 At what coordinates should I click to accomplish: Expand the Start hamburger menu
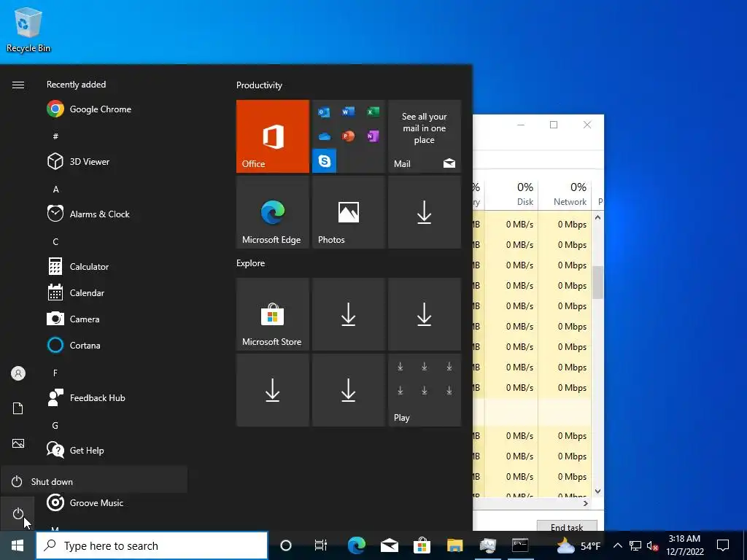[18, 85]
